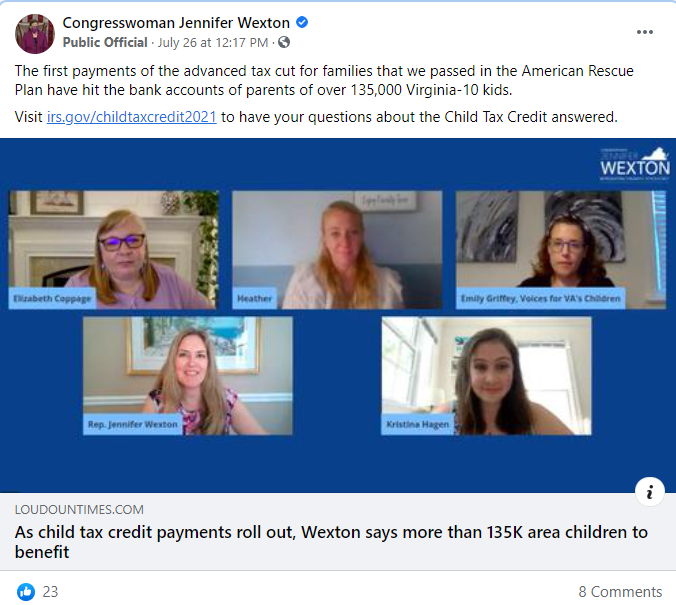Click the Public Official category label
Viewport: 676px width, 605px height.
point(105,43)
